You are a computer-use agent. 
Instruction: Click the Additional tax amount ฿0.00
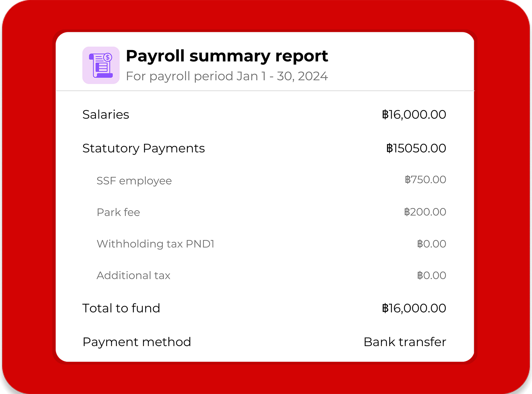[431, 275]
